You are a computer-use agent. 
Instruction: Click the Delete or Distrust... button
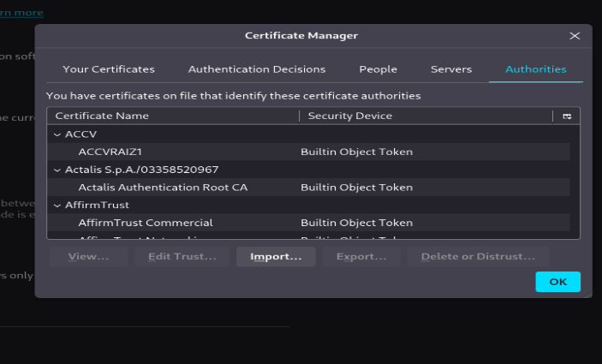[478, 256]
